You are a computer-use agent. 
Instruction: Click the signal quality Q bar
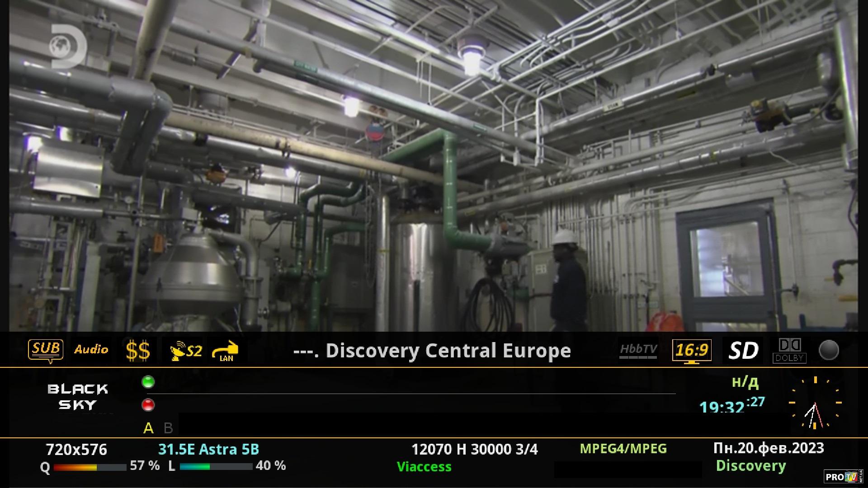(x=90, y=467)
